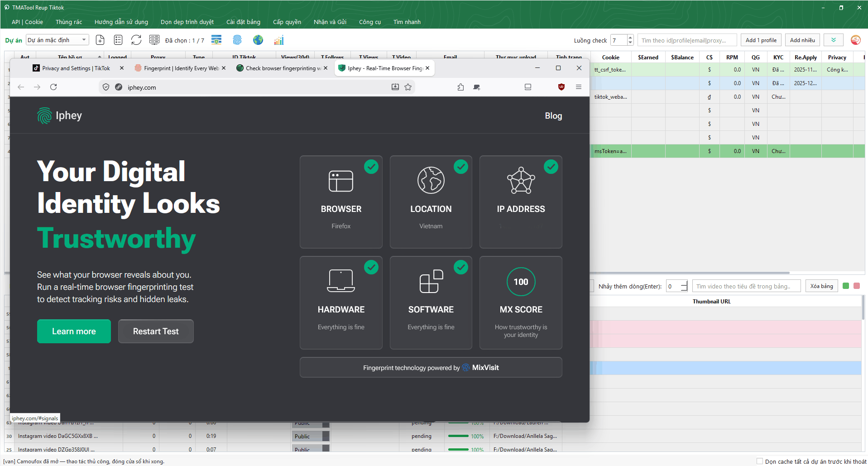
Task: Open the proxy shield icon in TMATool toolbar
Action: tap(216, 40)
